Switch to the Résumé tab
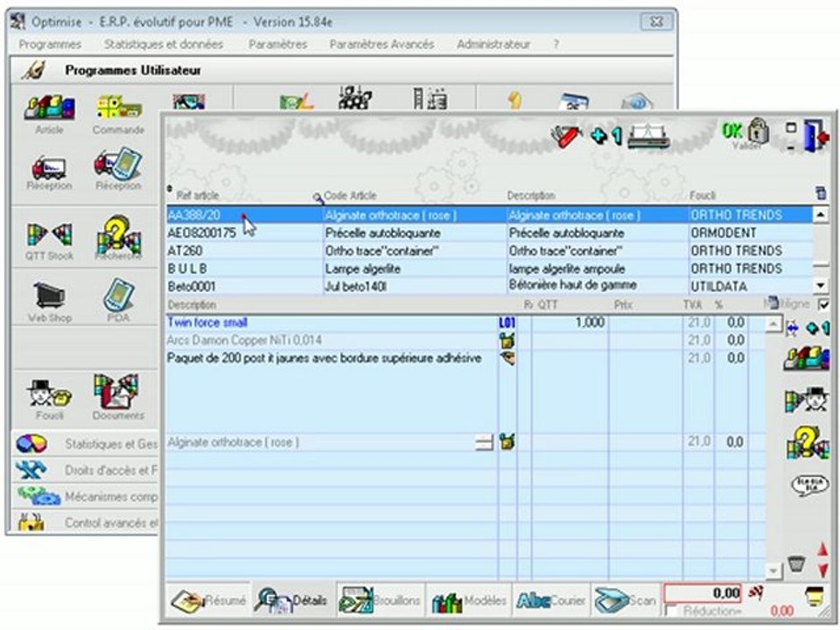Image resolution: width=840 pixels, height=630 pixels. (x=208, y=600)
